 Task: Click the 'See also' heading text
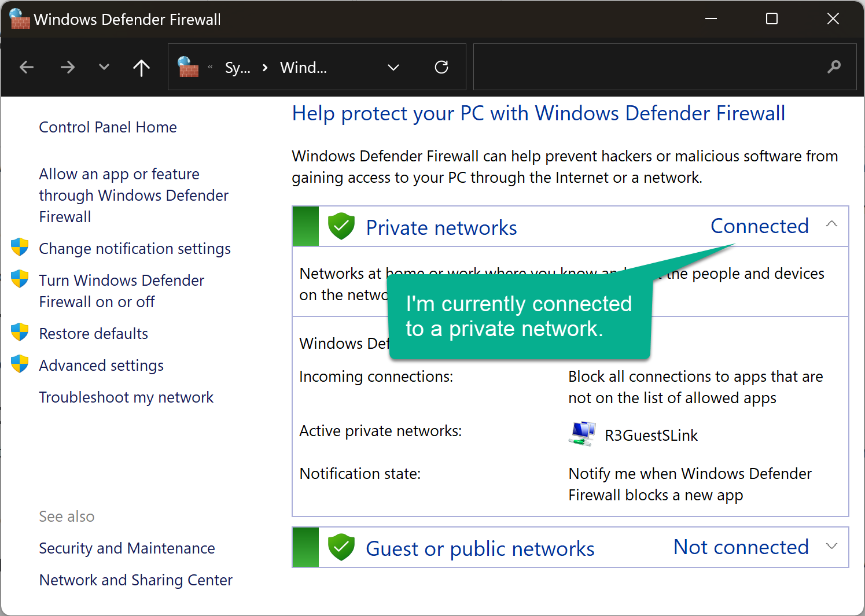pyautogui.click(x=67, y=517)
